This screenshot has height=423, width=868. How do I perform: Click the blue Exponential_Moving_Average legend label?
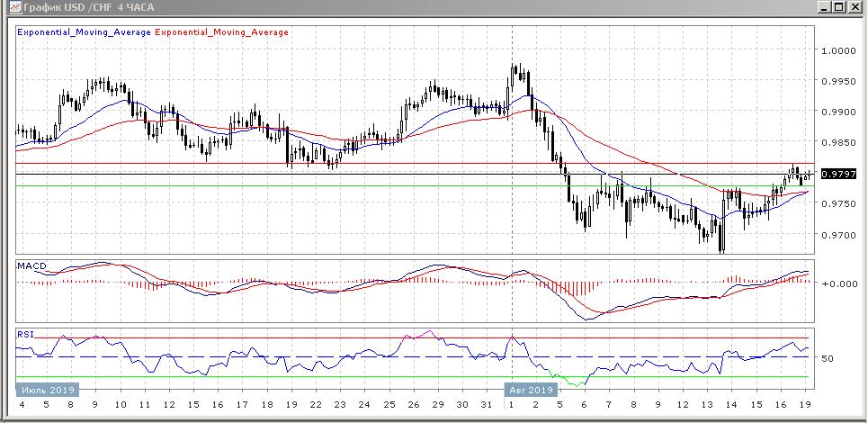pyautogui.click(x=85, y=32)
